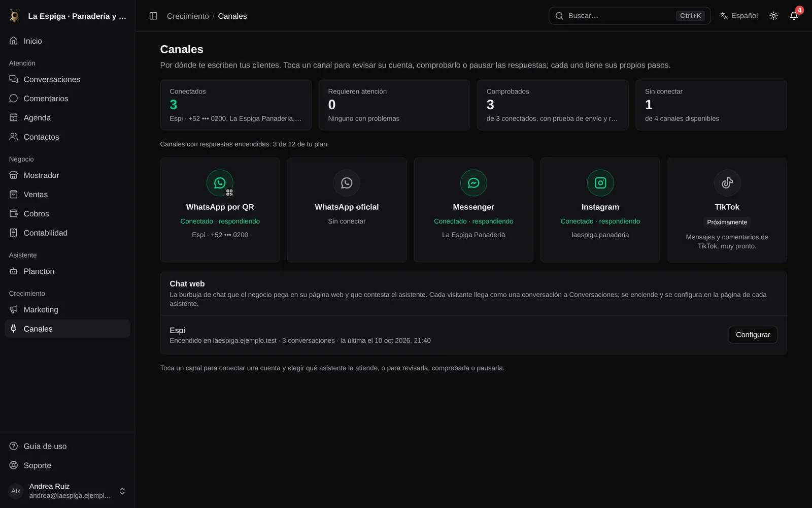Open the Messenger La Espiga Panadería card
The height and width of the screenshot is (508, 812).
point(473,210)
